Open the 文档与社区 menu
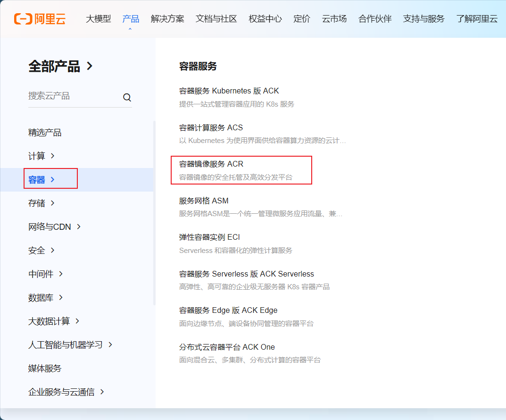This screenshot has width=506, height=420. coord(216,19)
